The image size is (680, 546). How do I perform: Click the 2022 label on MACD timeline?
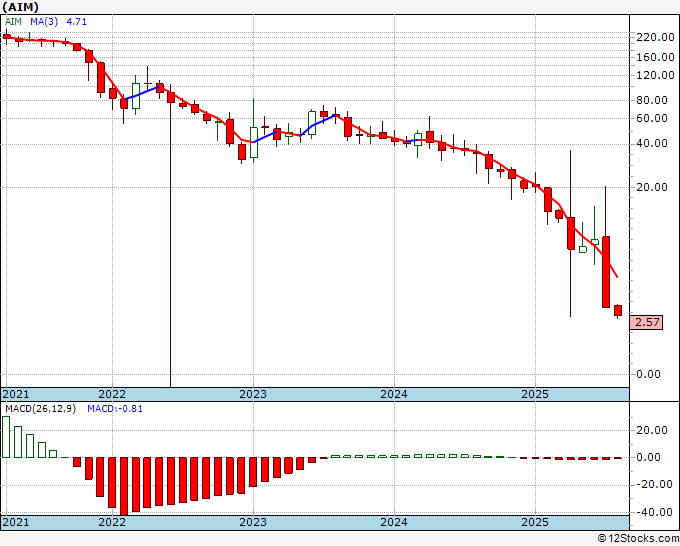(112, 522)
